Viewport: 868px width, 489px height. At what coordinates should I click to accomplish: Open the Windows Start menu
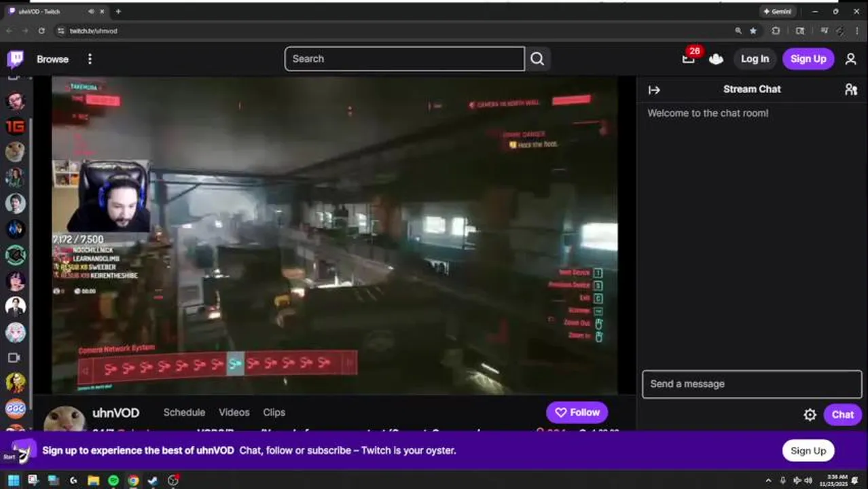(13, 481)
